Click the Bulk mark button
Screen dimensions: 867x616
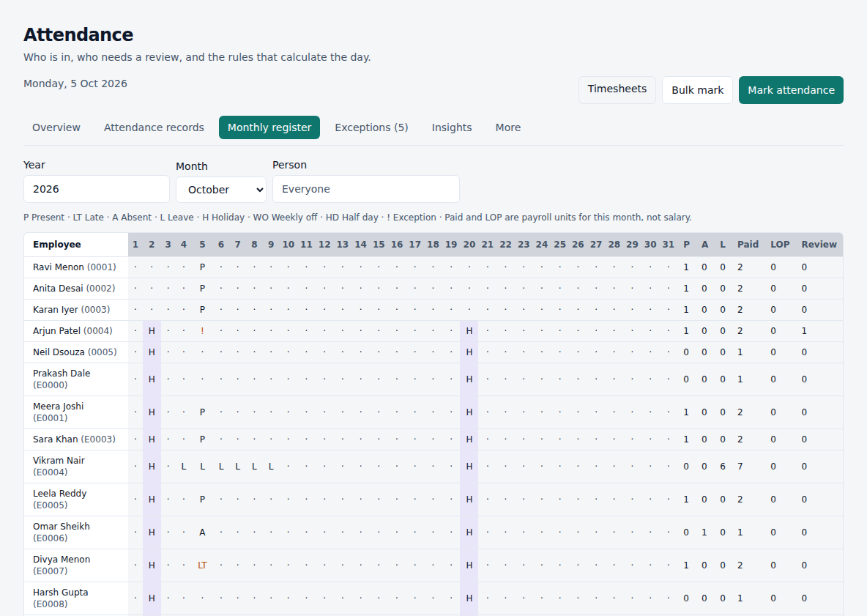tap(697, 90)
